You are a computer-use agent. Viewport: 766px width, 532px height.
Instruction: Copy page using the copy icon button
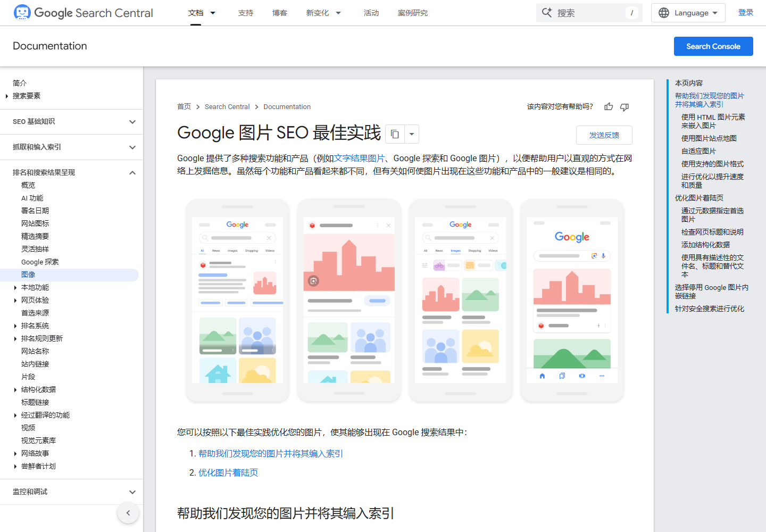click(395, 134)
